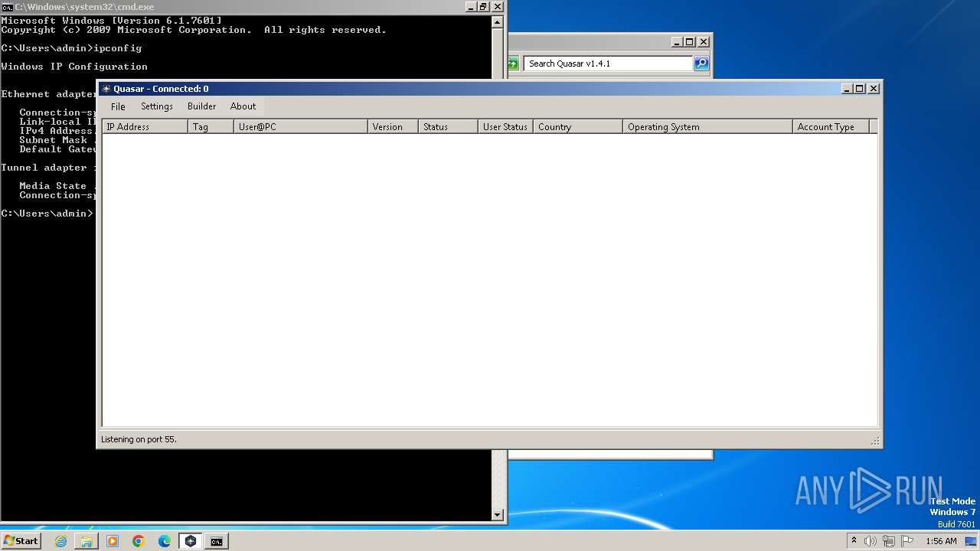Switch to cmd.exe via its taskbar button

(x=217, y=541)
